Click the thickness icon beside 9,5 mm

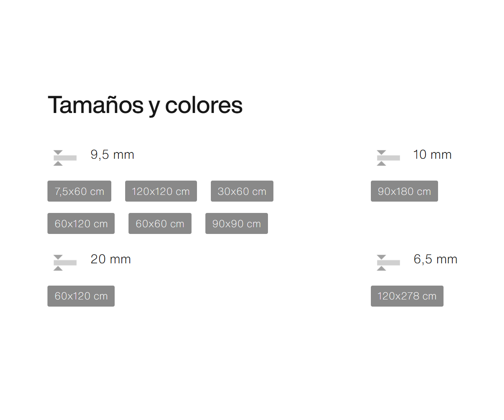(65, 158)
